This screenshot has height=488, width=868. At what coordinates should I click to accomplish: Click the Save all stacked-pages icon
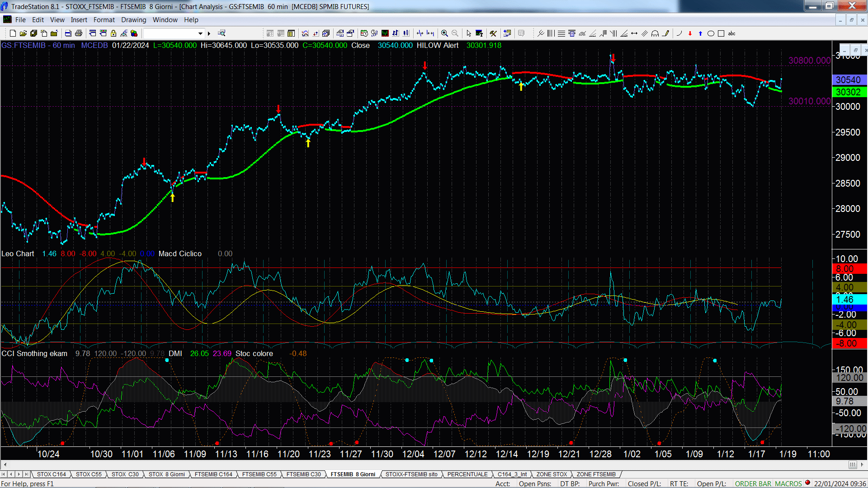pyautogui.click(x=33, y=33)
